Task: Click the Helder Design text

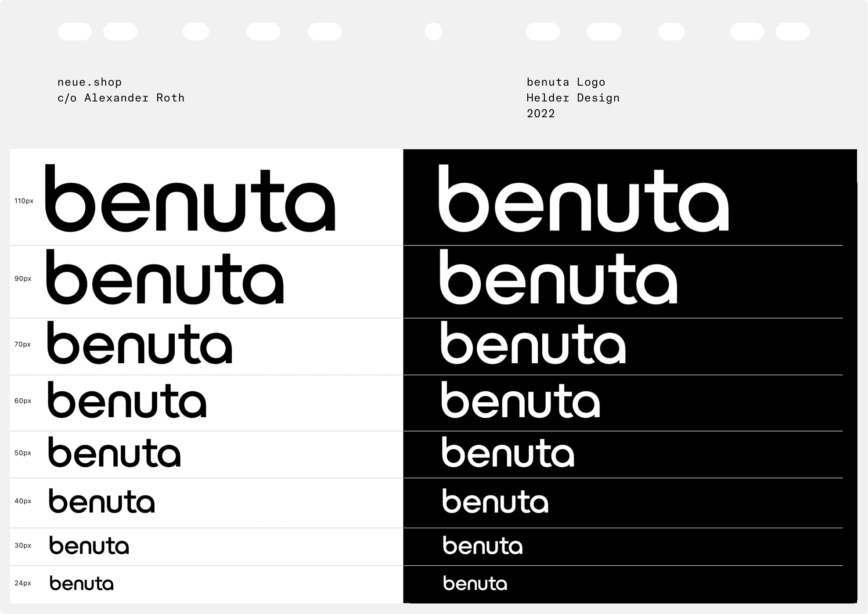Action: point(573,98)
